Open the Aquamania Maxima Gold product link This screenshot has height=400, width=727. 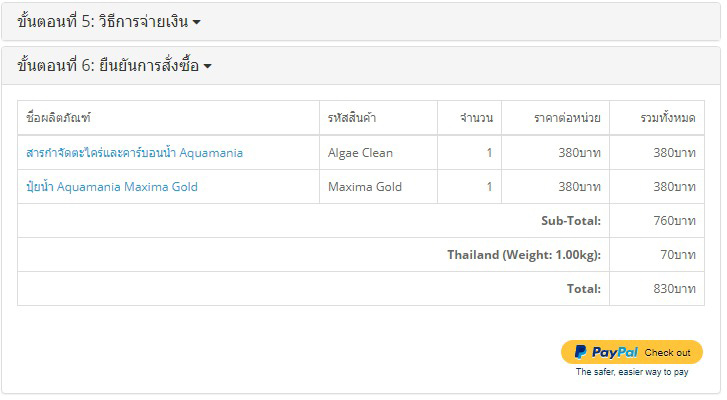point(112,186)
